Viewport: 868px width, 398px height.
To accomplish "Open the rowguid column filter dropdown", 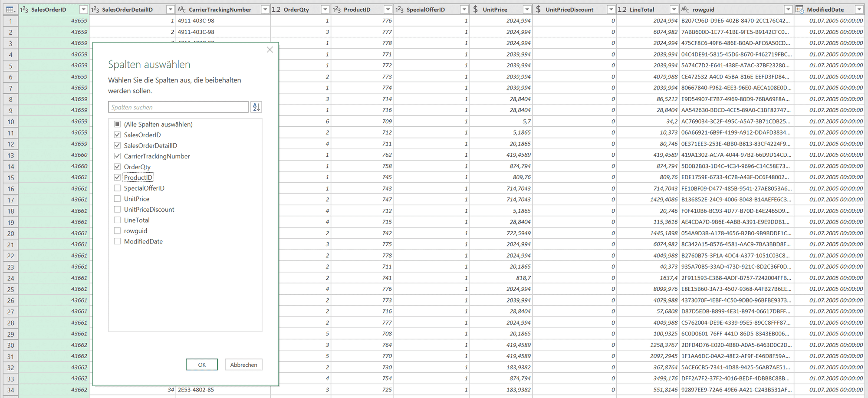I will click(788, 10).
